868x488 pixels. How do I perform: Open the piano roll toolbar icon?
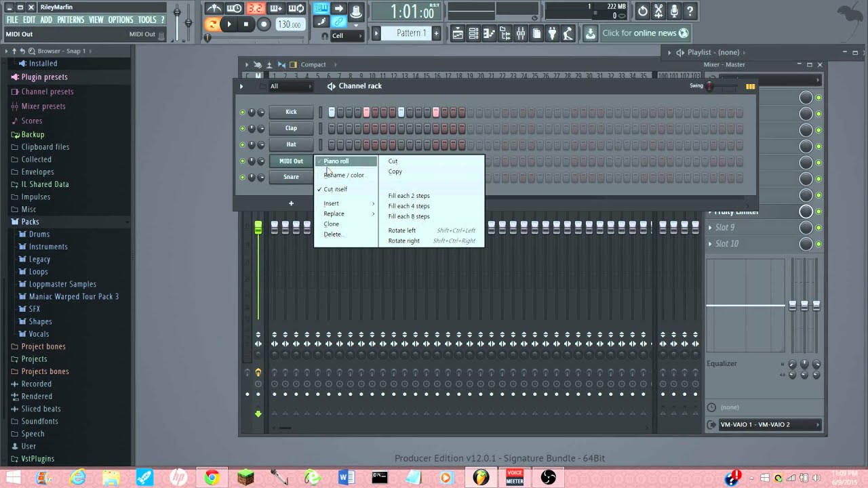coord(489,33)
